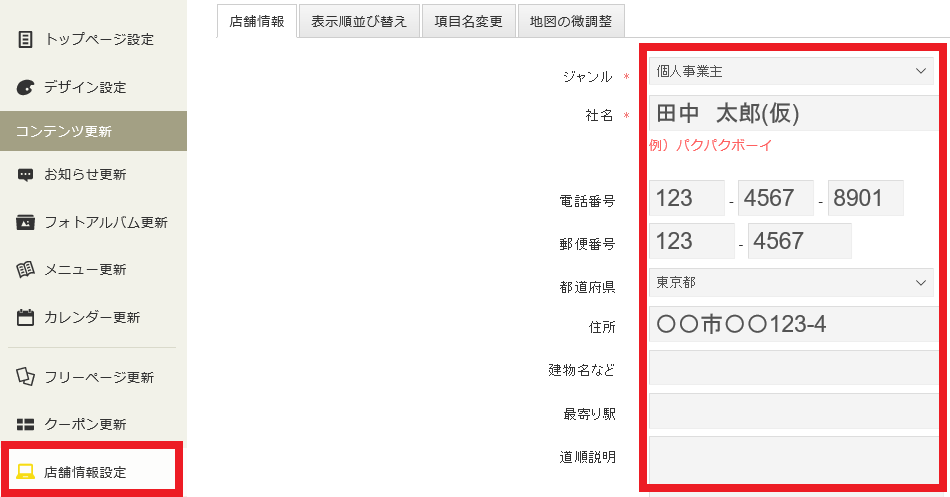Click the 店舗情報設定 laptop icon

25,472
